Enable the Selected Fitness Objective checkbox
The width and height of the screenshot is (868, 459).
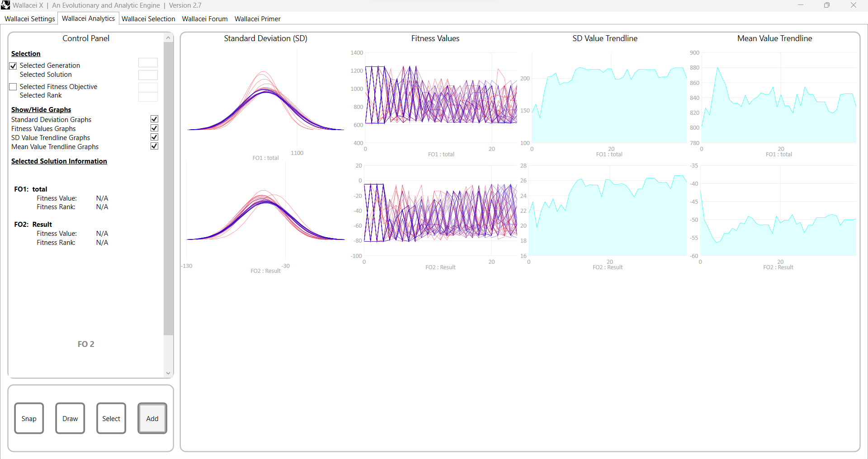(x=13, y=87)
